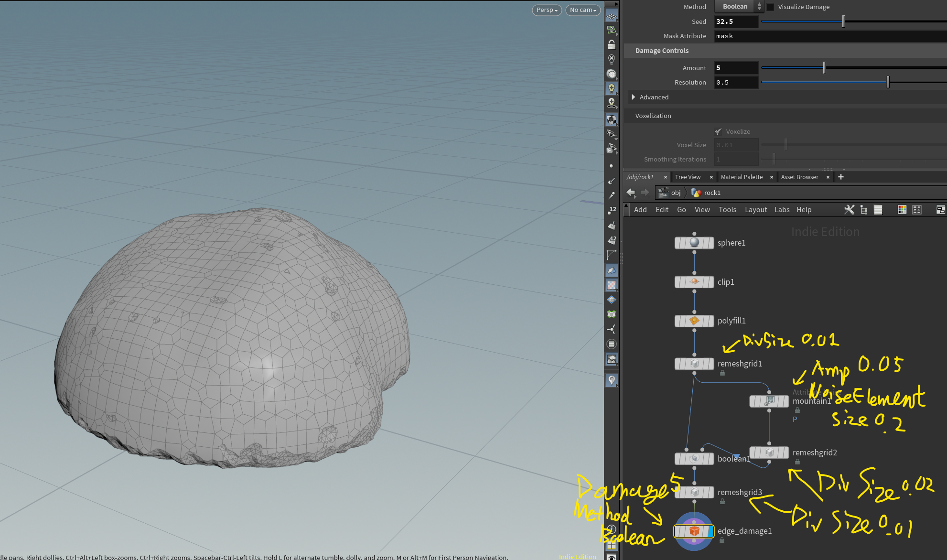Adjust the Seed slider handle
Screen dimensions: 947x560
[843, 22]
